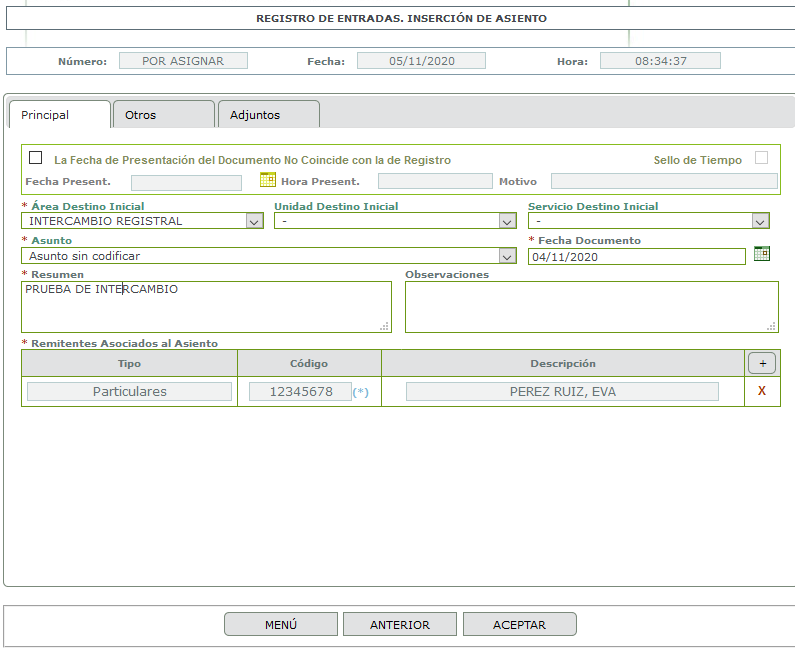Confirm with the ACEPTAR button
795x651 pixels.
(520, 624)
